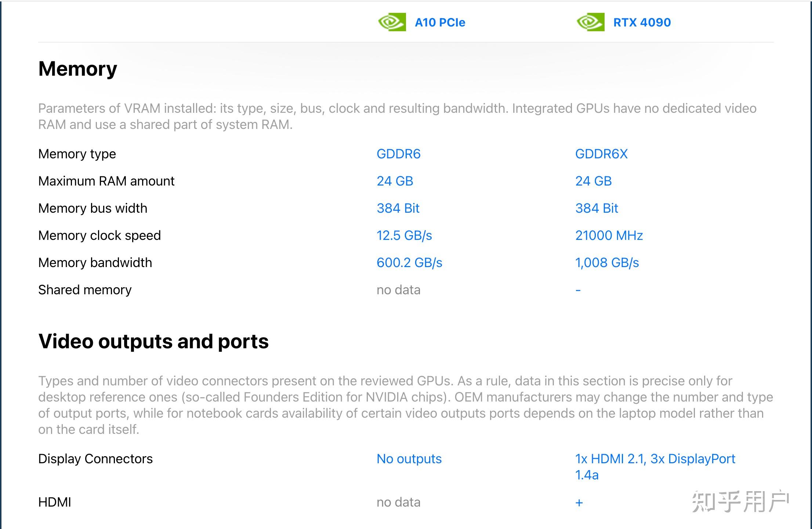This screenshot has width=812, height=529.
Task: Click the Memory section heading
Action: click(x=78, y=69)
